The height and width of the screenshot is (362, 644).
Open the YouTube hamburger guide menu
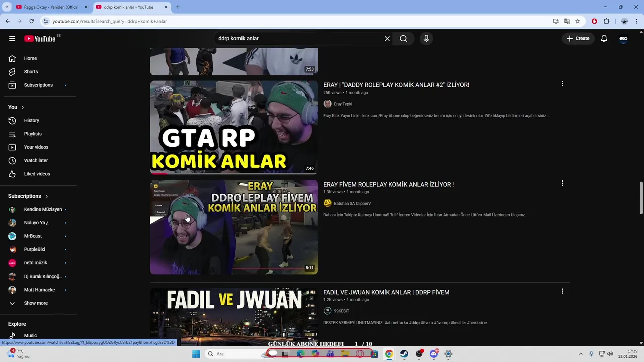tap(12, 39)
